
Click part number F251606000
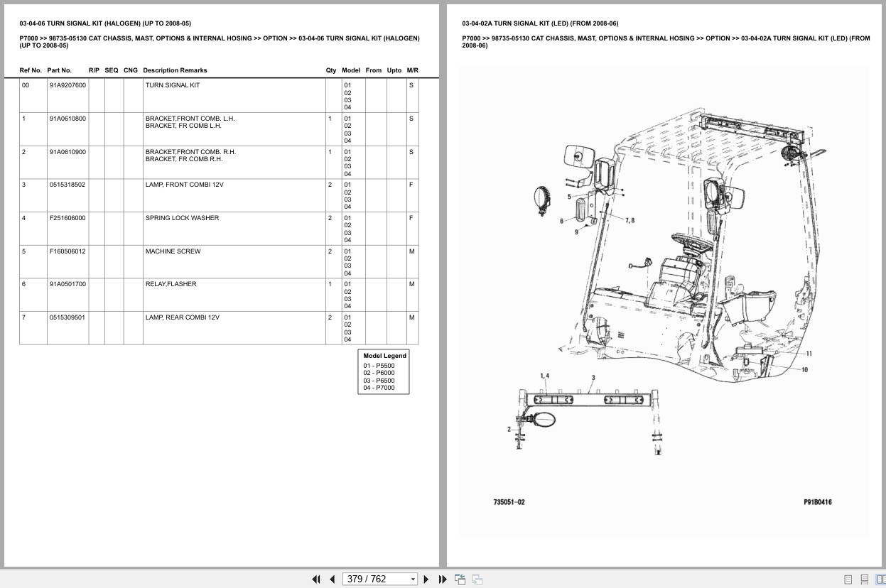click(x=67, y=218)
